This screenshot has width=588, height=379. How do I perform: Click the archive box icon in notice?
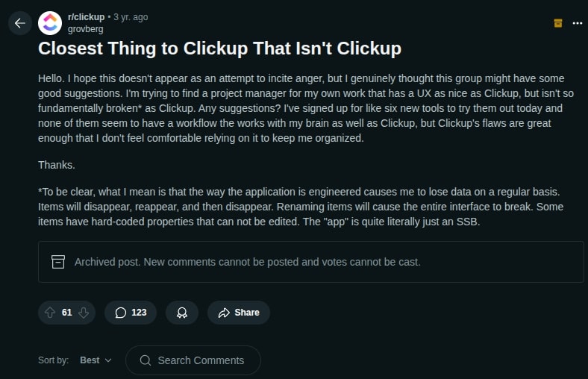coord(58,262)
